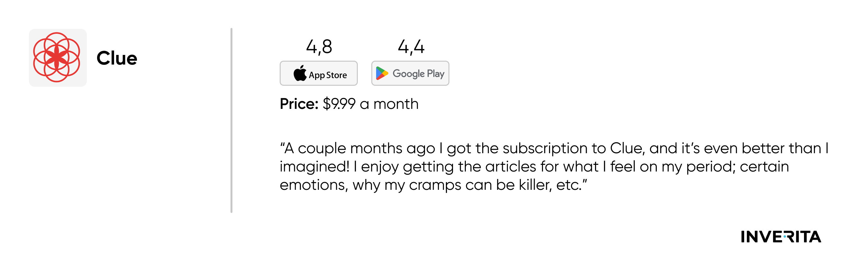Select the 4,4 Google Play rating
The image size is (868, 264).
coord(411,47)
